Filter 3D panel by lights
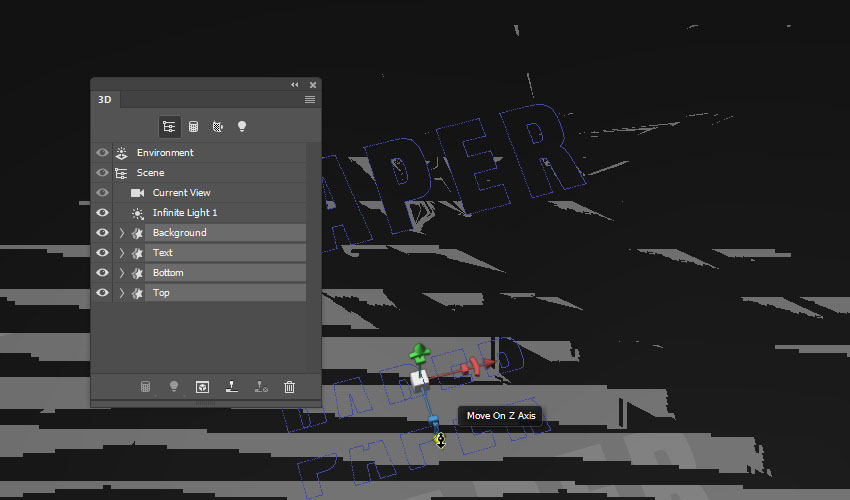Image resolution: width=850 pixels, height=500 pixels. point(242,127)
